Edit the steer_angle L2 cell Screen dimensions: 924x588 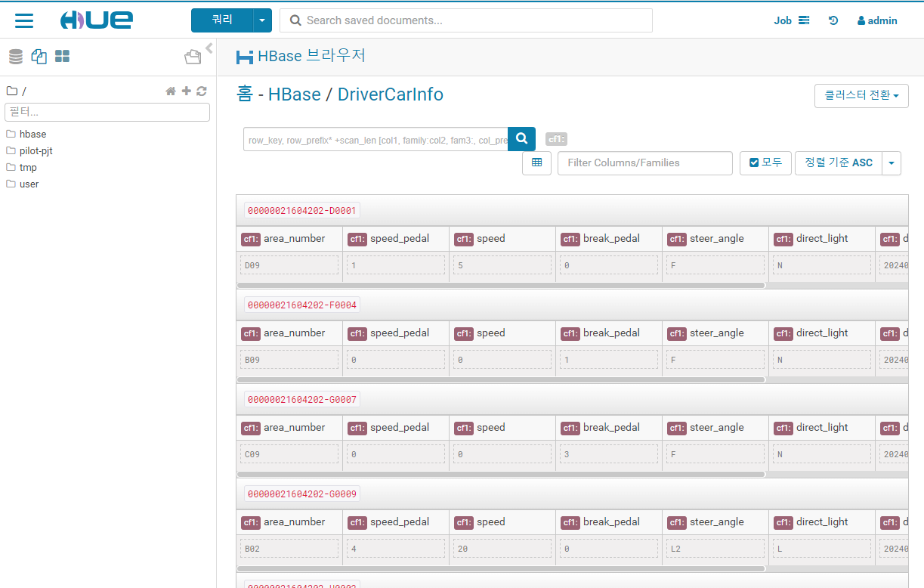715,549
